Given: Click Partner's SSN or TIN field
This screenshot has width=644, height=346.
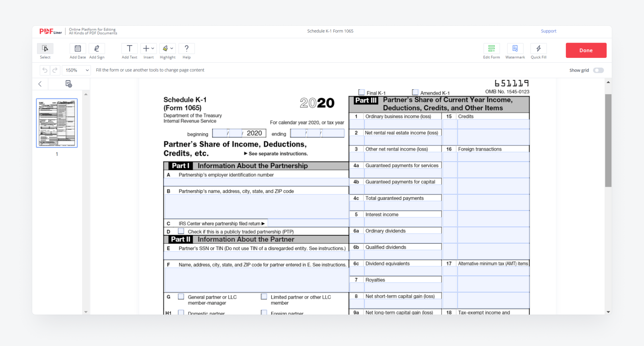Looking at the screenshot, I should pos(256,256).
